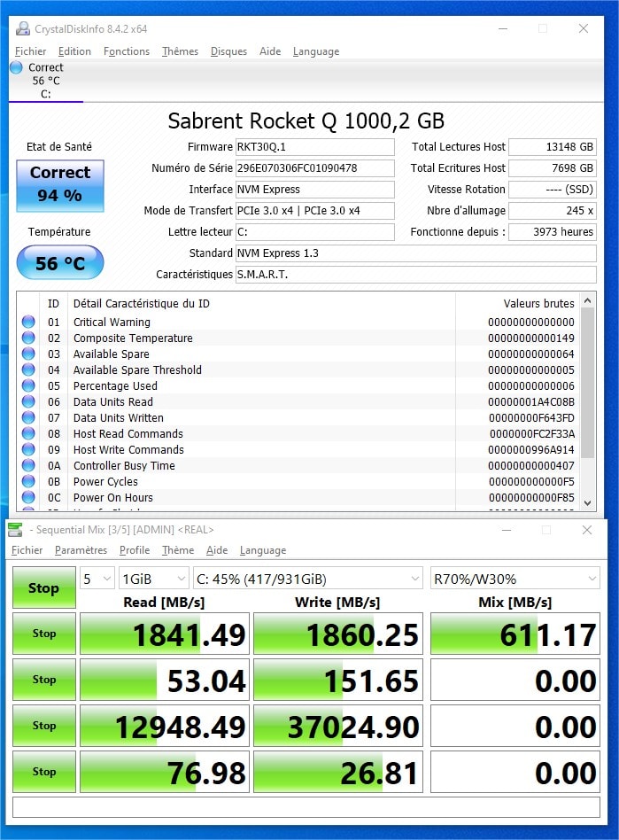This screenshot has height=840, width=619.
Task: Click the status orb beside Data Units Written
Action: click(28, 418)
